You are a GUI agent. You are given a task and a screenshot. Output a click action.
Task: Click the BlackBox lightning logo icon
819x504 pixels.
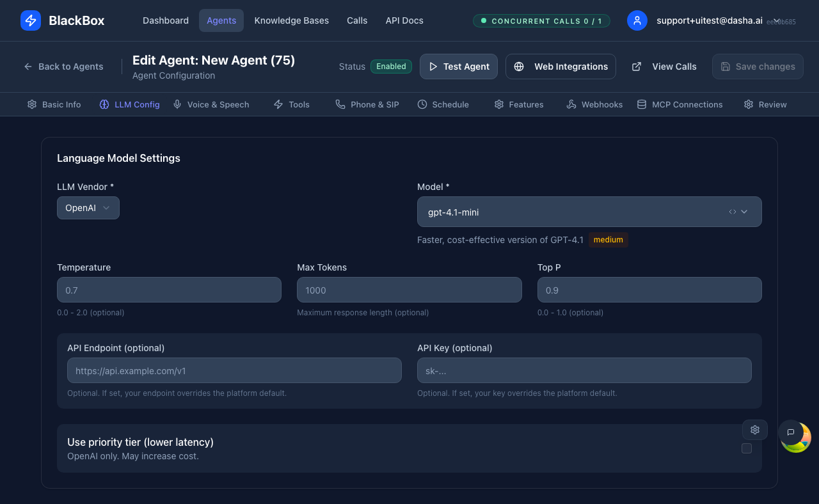(30, 20)
